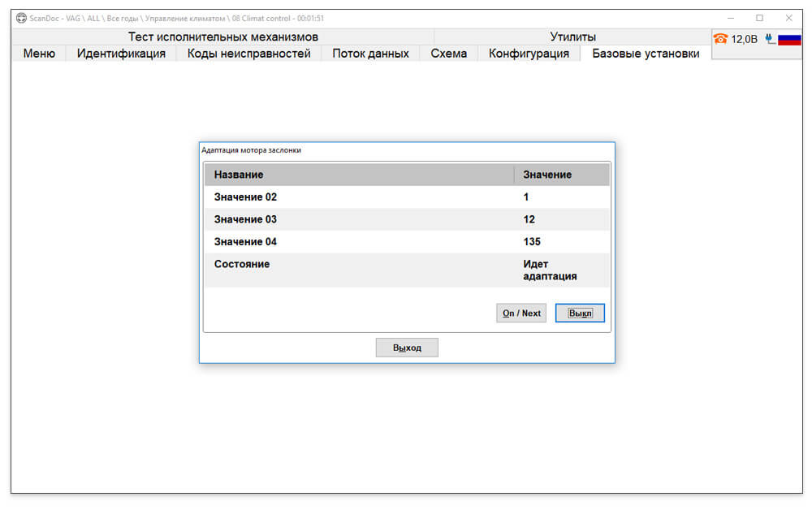Select the Значение 03 row
Screen dimensions: 812x510
click(x=407, y=219)
